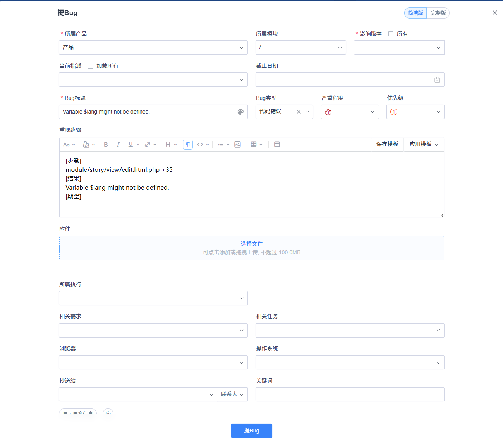Switch to the 完整版 tab
Viewport: 503px width, 448px height.
(x=438, y=13)
